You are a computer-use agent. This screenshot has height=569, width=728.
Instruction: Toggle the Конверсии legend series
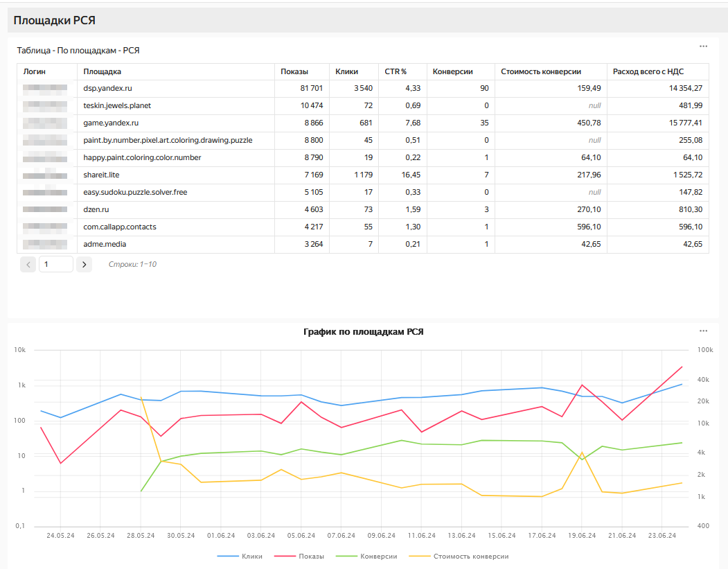(x=366, y=556)
